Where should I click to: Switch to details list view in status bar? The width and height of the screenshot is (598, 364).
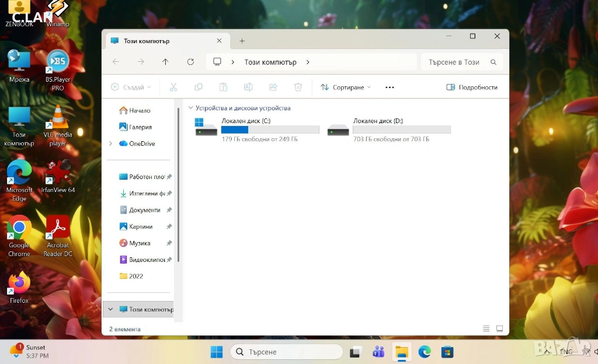tap(486, 329)
